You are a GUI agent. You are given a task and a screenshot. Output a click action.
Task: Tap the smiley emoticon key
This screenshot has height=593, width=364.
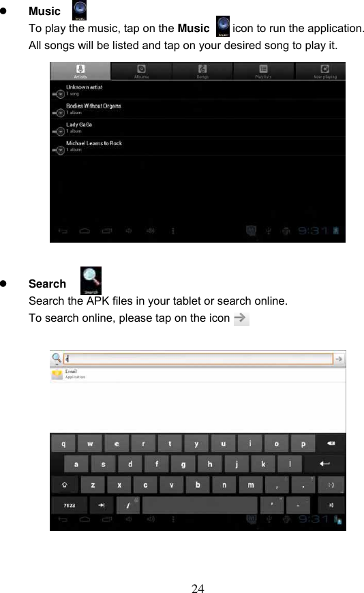[x=331, y=485]
